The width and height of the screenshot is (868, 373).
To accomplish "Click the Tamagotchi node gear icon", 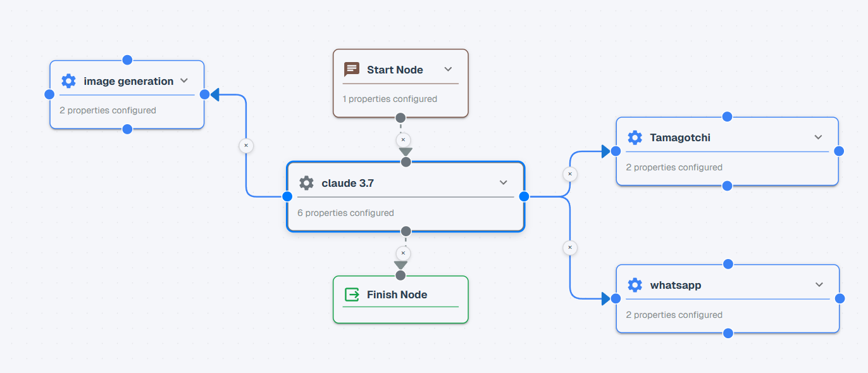I will click(635, 137).
